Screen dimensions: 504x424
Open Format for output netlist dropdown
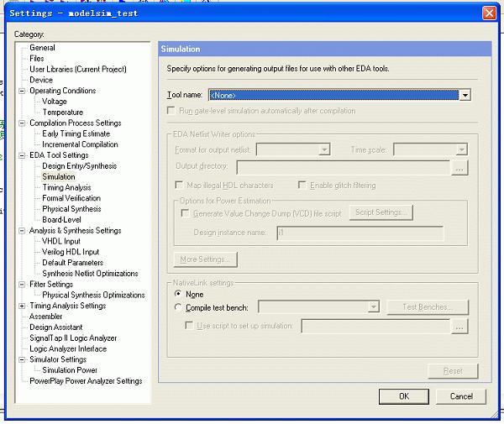click(x=324, y=149)
